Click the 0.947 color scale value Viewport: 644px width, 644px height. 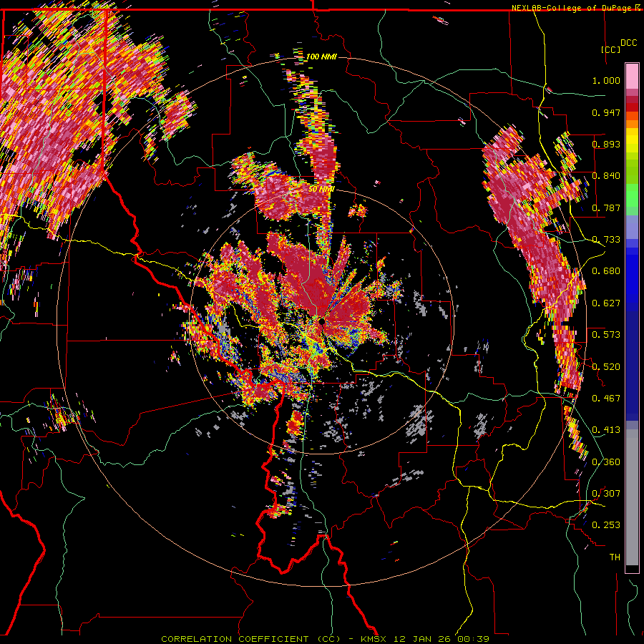(606, 112)
